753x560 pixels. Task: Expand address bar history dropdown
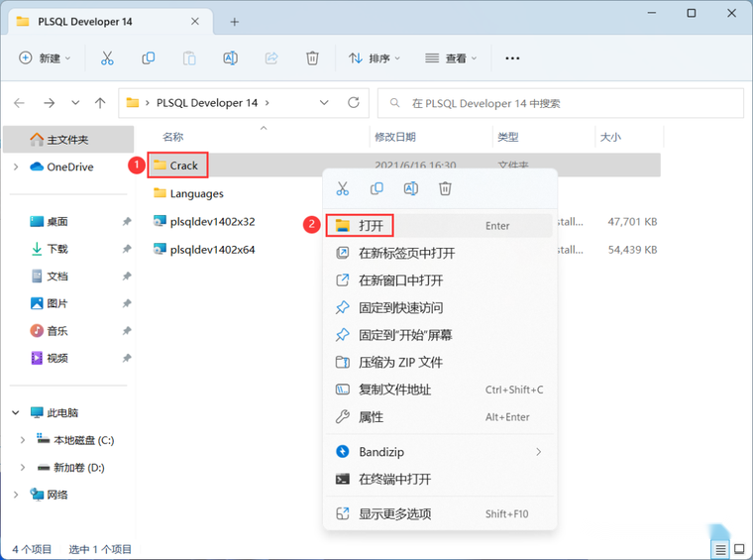click(324, 103)
